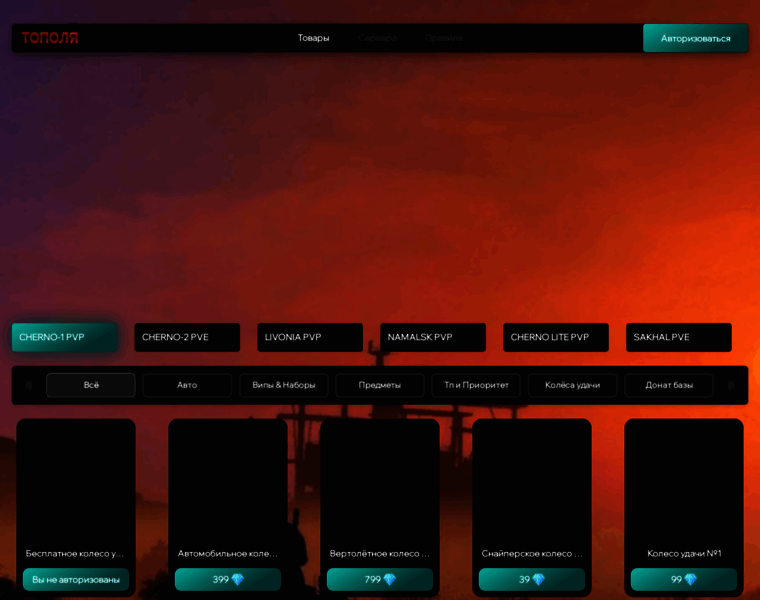Filter by Авто category
Image resolution: width=760 pixels, height=600 pixels.
[187, 385]
